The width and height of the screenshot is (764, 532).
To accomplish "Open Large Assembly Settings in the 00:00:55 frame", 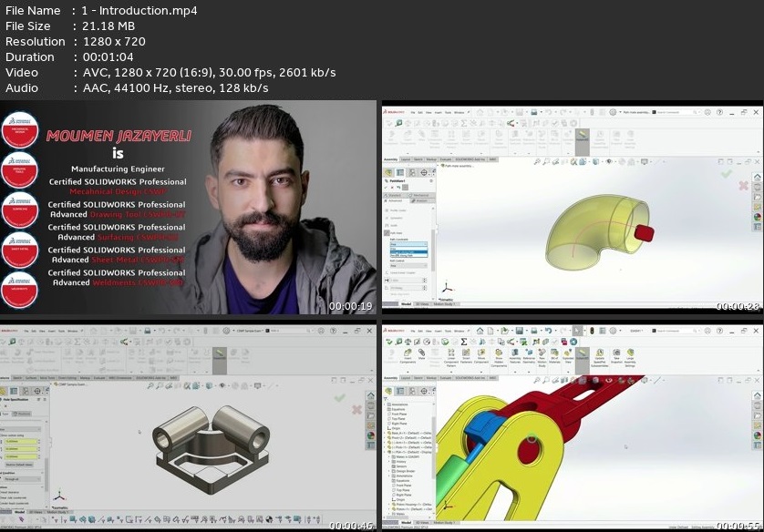I will point(630,357).
